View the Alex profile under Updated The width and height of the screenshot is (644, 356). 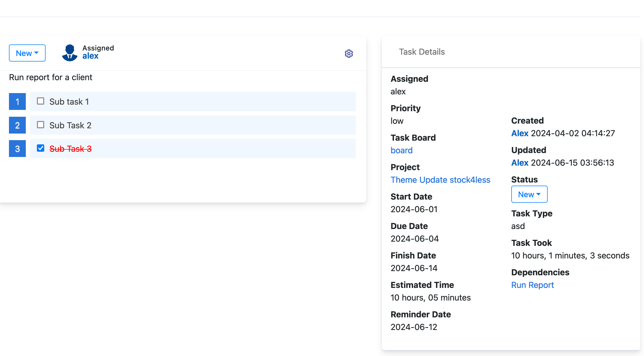point(520,163)
